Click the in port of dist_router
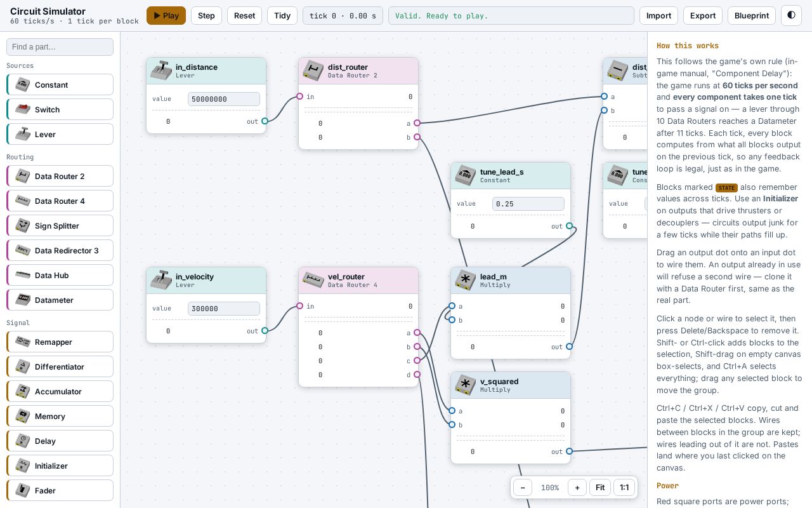The width and height of the screenshot is (812, 508). coord(299,97)
